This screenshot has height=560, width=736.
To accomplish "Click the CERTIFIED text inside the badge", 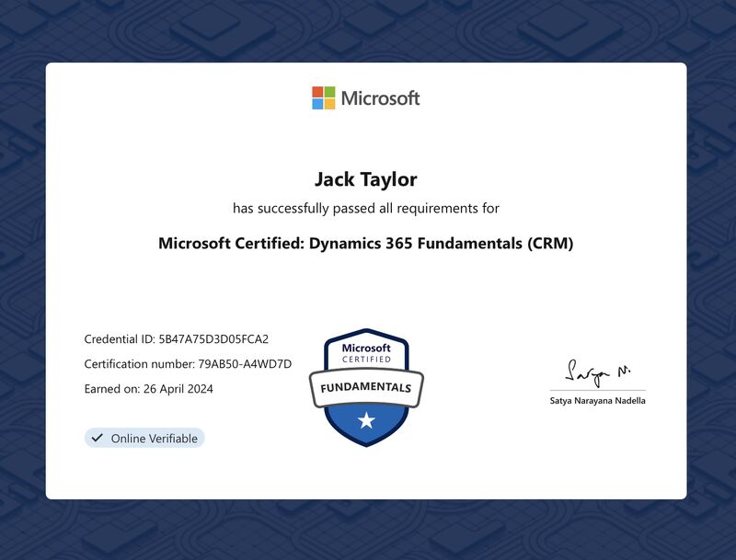I will [x=367, y=360].
